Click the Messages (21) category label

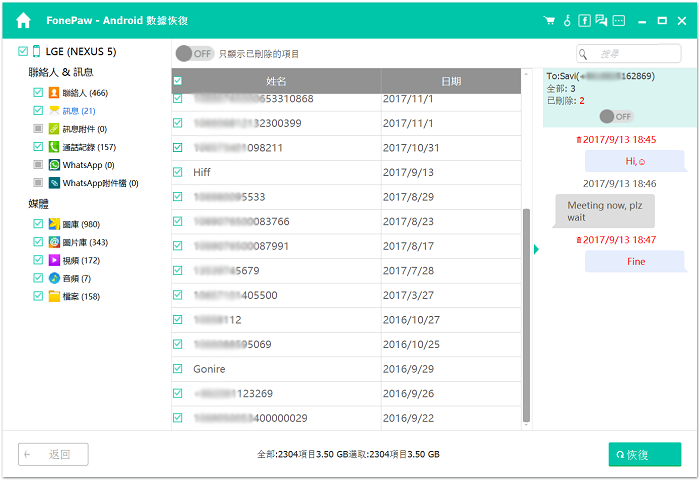pyautogui.click(x=79, y=111)
